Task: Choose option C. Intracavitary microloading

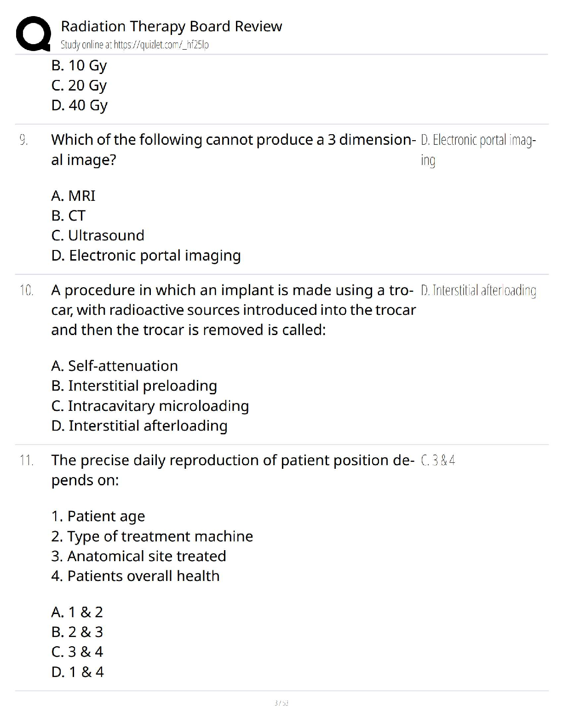Action: (150, 406)
